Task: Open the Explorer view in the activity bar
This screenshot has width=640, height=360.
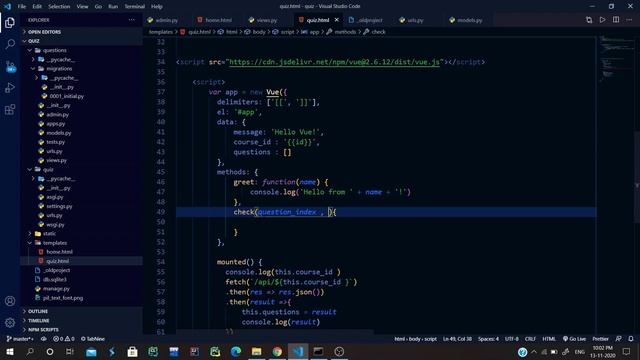Action: pos(10,22)
